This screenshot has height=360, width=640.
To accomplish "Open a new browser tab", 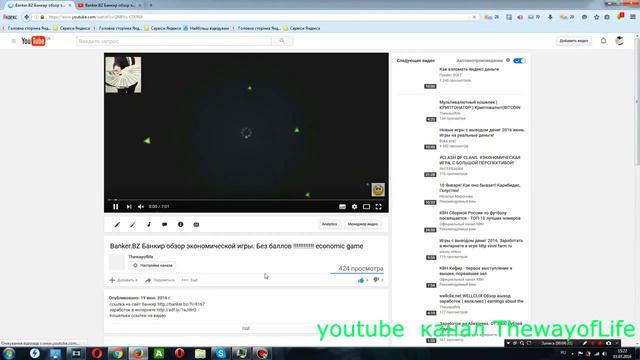I will (x=151, y=5).
